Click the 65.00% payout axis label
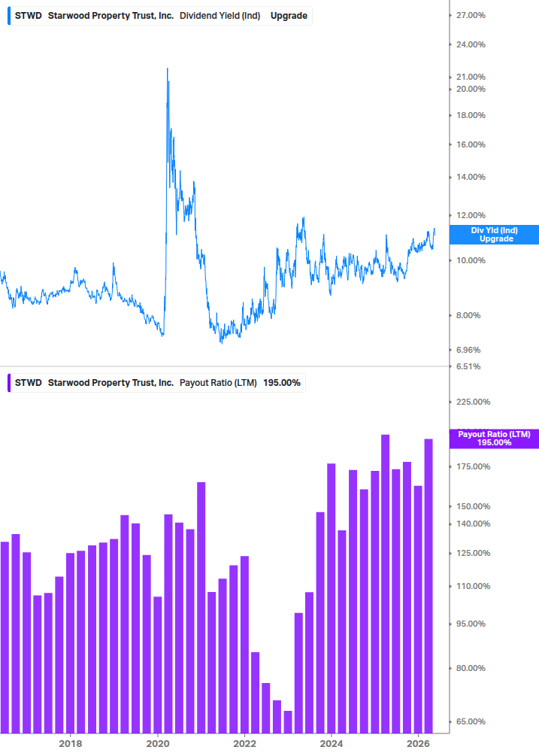539x756 pixels. 471,721
